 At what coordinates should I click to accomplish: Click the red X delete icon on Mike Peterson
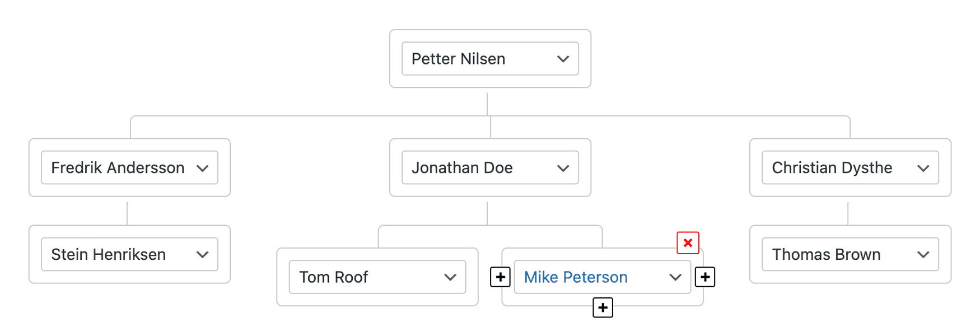click(688, 243)
